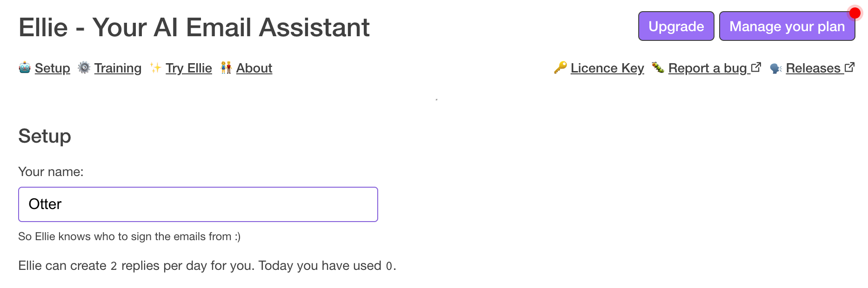Click the bug icon beside Report a bug
Viewport: 868px width, 288px height.
point(658,68)
